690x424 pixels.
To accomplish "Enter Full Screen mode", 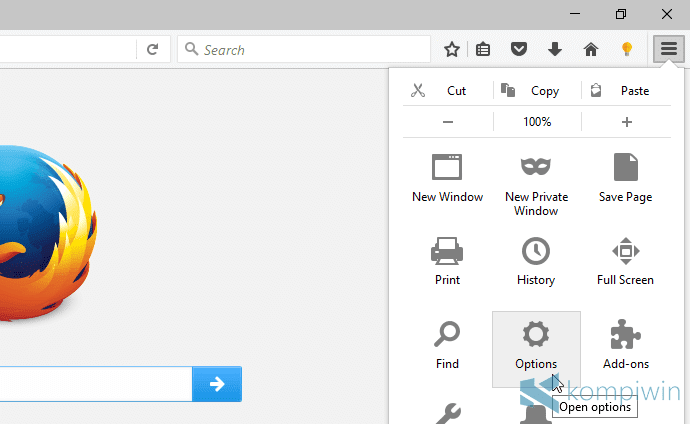I will [x=625, y=261].
